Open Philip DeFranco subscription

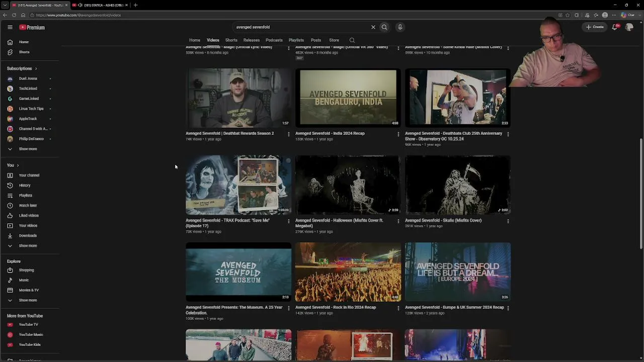point(30,139)
